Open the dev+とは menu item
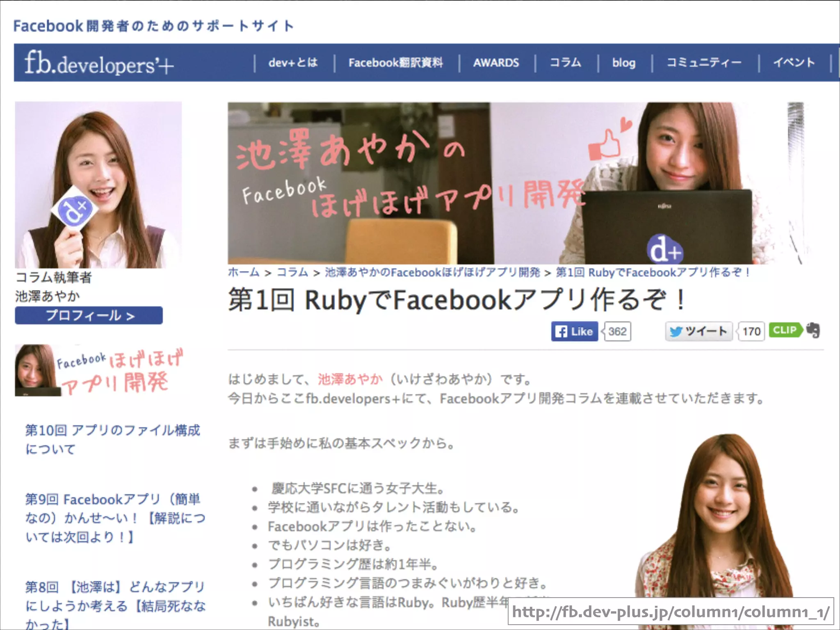 (x=293, y=63)
